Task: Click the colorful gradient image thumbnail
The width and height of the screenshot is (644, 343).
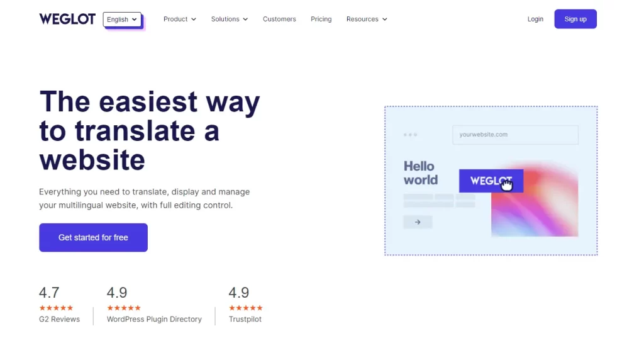Action: pos(535,204)
